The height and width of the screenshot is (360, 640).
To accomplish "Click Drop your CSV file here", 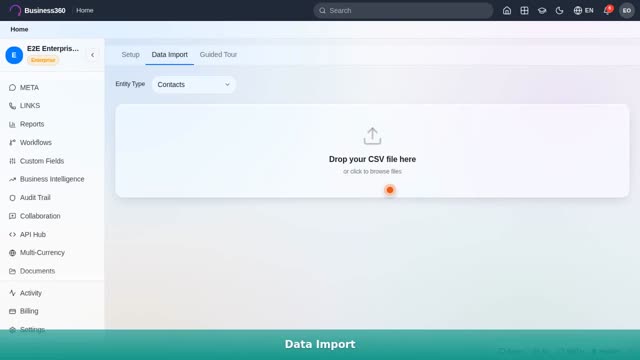I will click(x=372, y=159).
